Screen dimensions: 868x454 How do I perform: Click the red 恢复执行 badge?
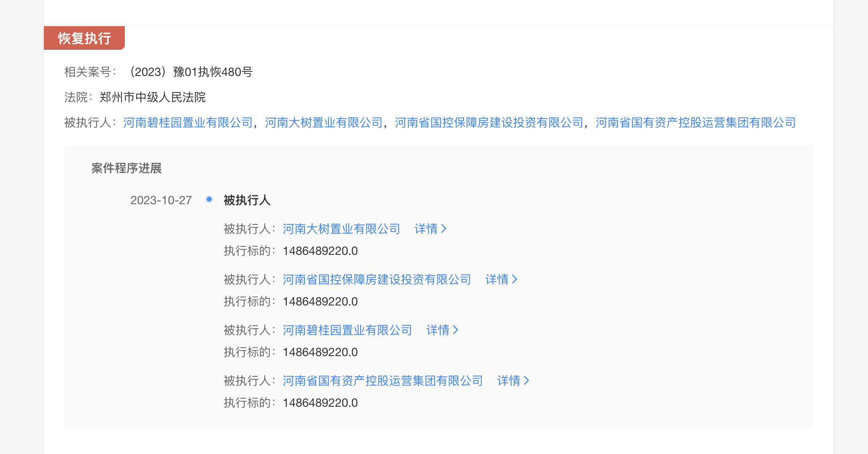pyautogui.click(x=84, y=38)
